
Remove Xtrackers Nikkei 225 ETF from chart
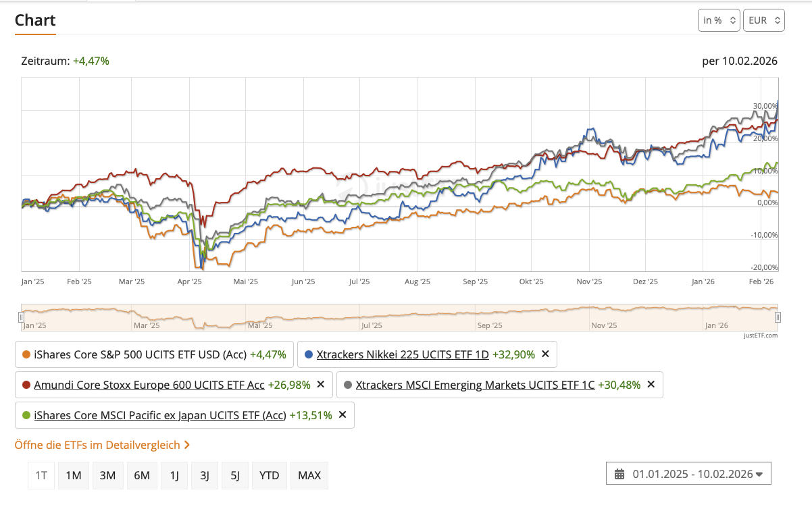546,354
